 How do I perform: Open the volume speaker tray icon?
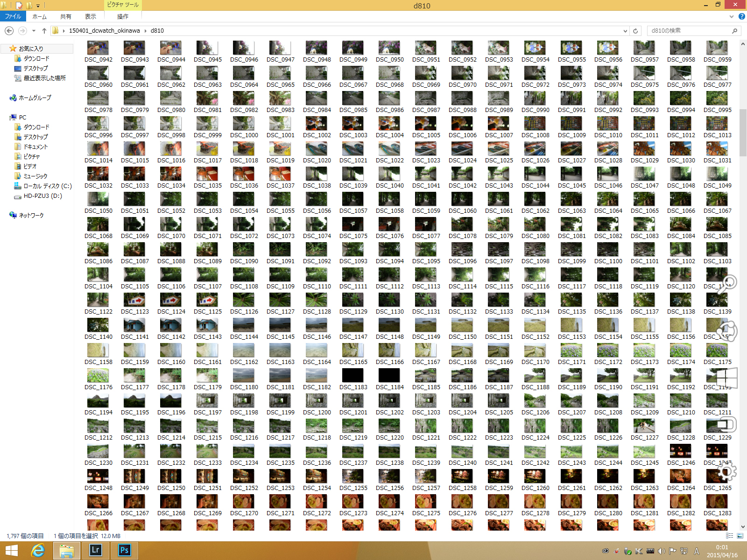[662, 551]
